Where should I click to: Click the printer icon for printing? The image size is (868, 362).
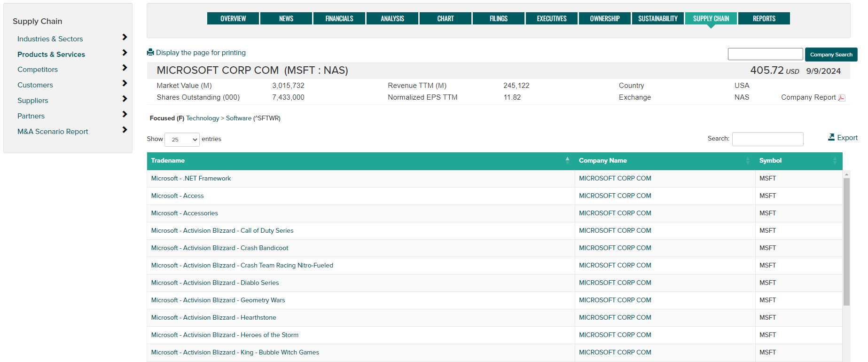click(150, 52)
